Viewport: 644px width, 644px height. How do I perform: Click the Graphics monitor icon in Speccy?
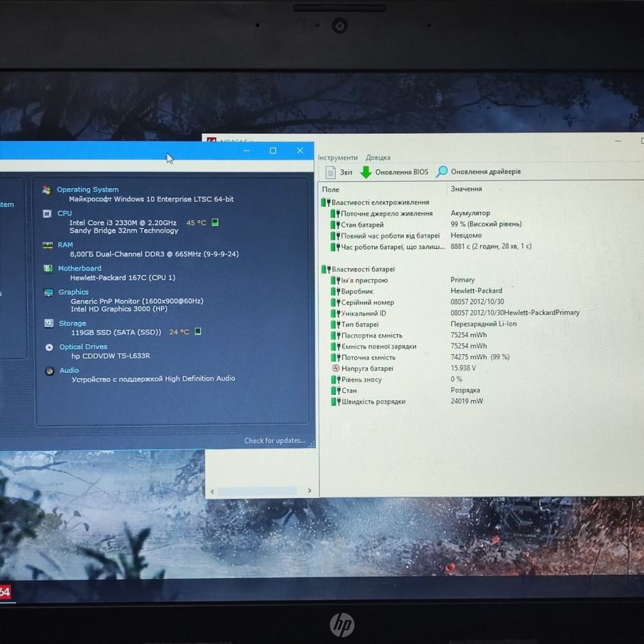(x=49, y=293)
